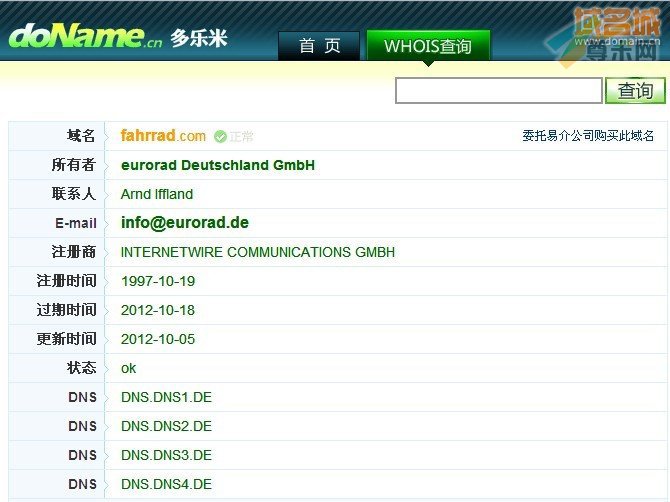Select the status value ok
This screenshot has width=670, height=502.
coord(128,368)
